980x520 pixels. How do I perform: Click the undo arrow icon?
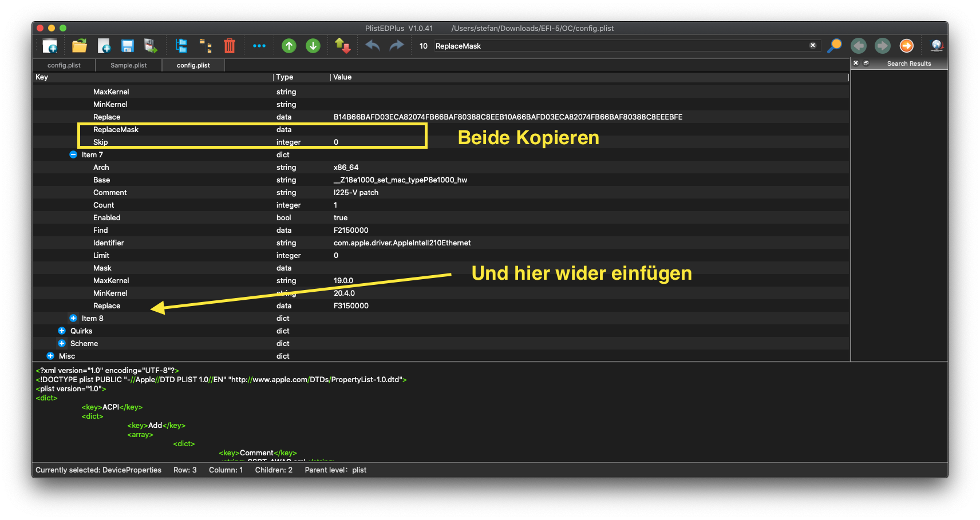373,46
